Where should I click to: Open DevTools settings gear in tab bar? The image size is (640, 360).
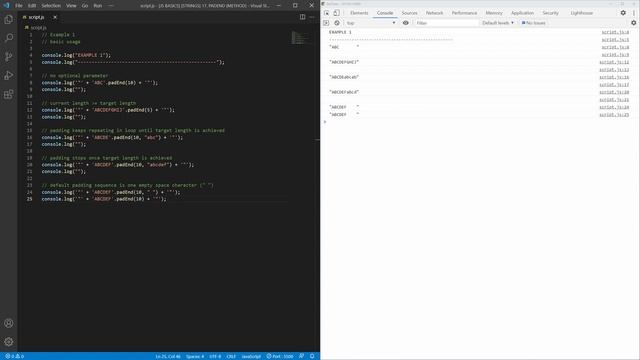[623, 13]
